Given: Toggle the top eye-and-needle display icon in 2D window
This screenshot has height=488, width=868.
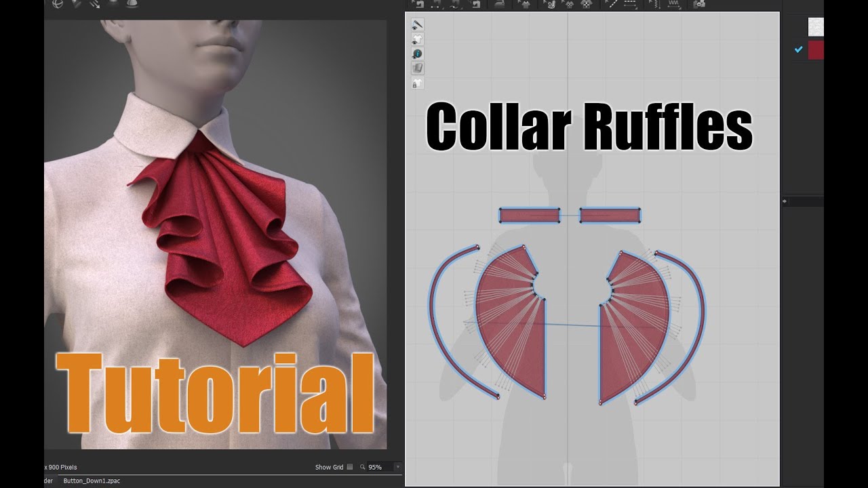Looking at the screenshot, I should (x=418, y=24).
